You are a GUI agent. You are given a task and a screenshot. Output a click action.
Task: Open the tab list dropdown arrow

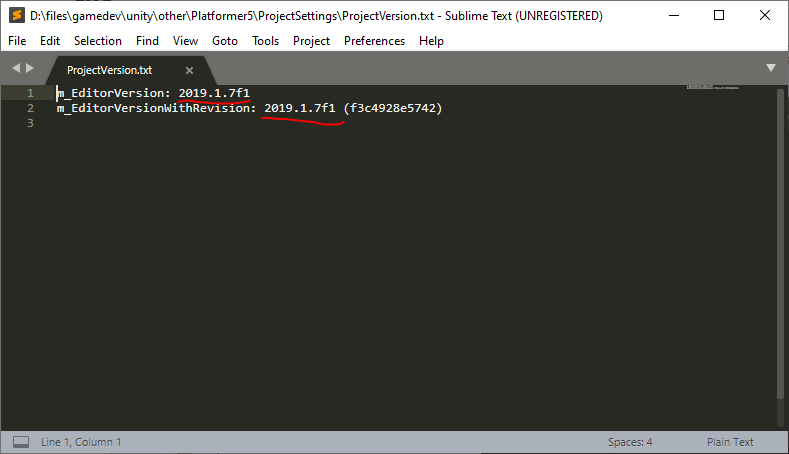[x=770, y=67]
